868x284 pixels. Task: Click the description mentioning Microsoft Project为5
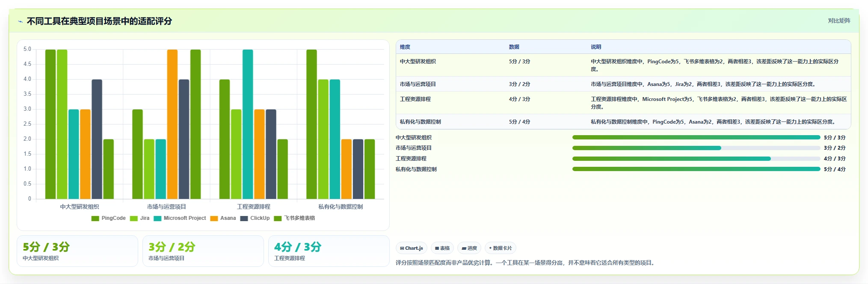719,103
